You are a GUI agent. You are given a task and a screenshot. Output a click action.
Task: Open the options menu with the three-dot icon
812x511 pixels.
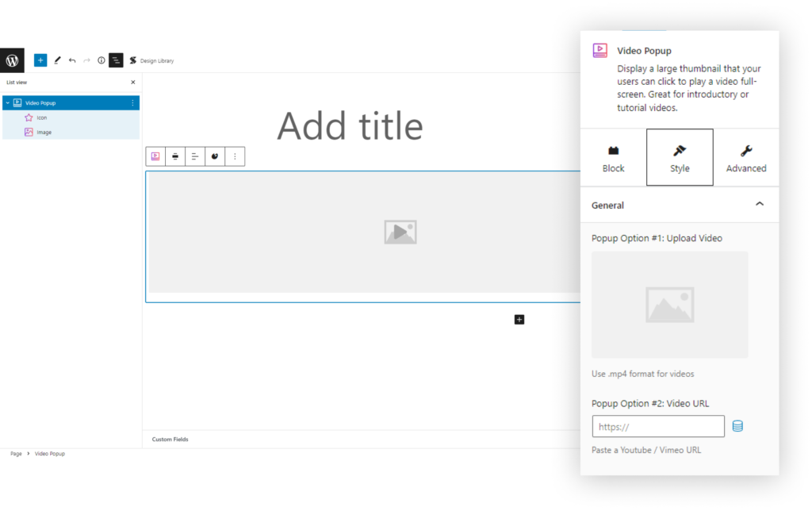(x=235, y=156)
